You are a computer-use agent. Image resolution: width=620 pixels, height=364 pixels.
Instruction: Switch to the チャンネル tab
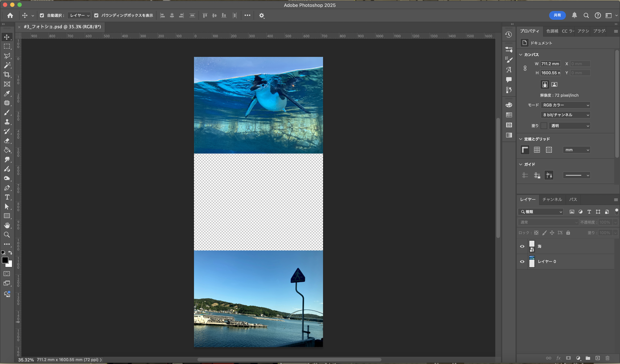552,199
